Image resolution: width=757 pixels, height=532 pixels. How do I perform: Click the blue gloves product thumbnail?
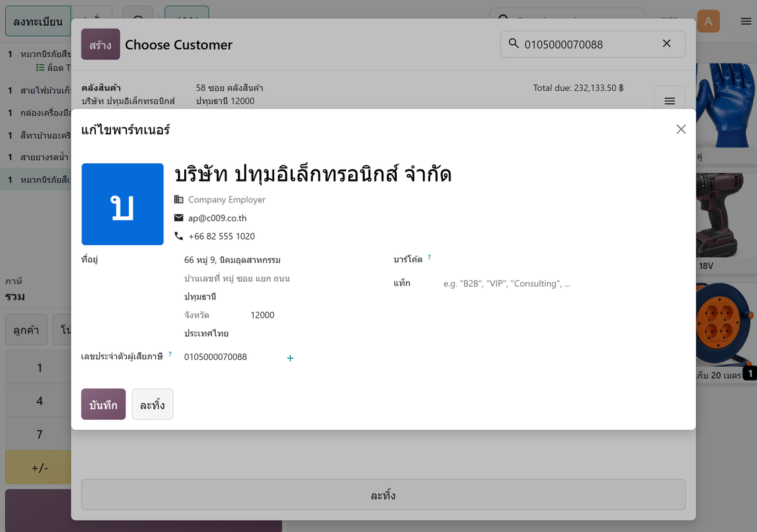[726, 105]
